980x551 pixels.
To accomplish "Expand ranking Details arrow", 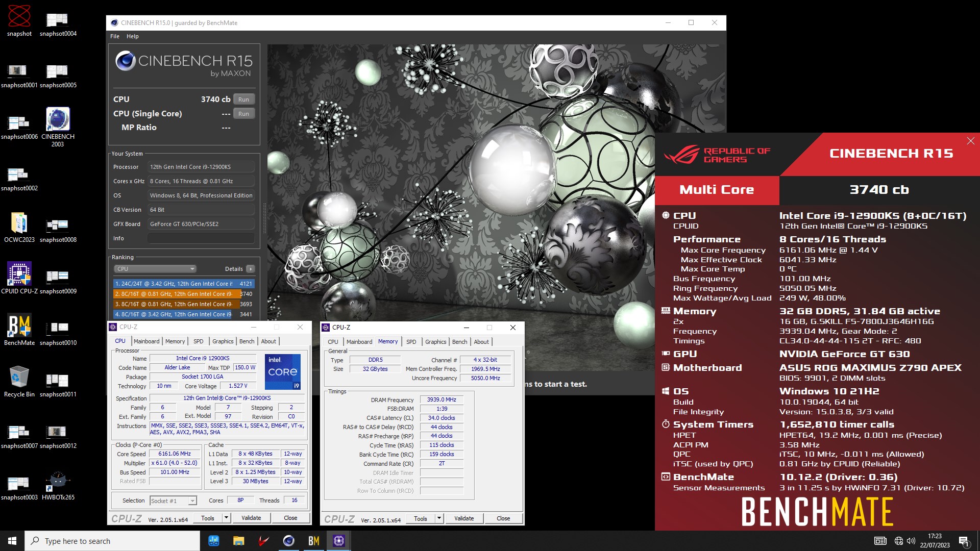I will pyautogui.click(x=251, y=269).
